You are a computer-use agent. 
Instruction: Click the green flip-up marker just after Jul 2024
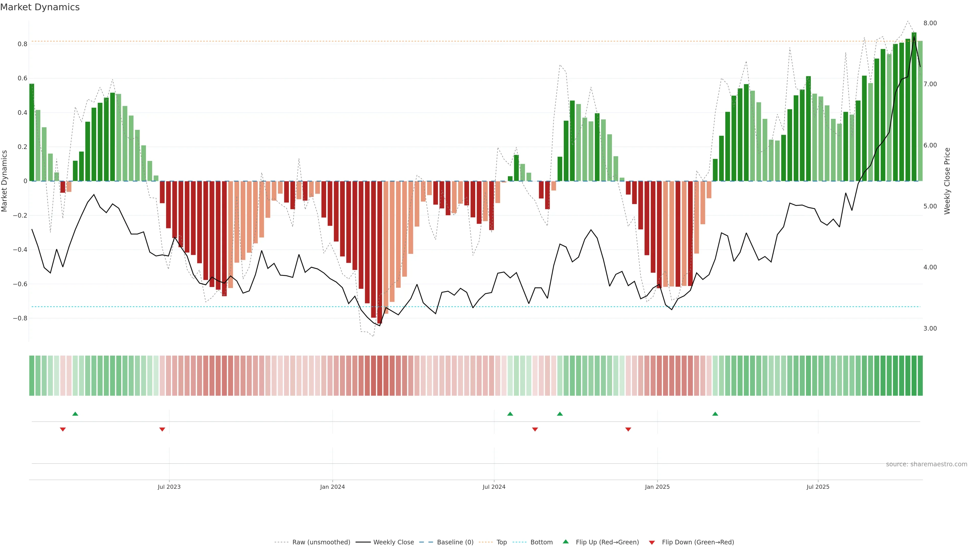coord(510,414)
